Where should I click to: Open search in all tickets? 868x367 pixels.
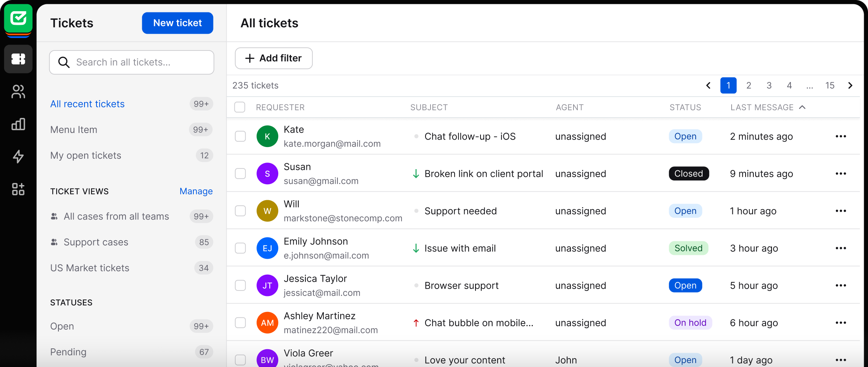[x=131, y=62]
